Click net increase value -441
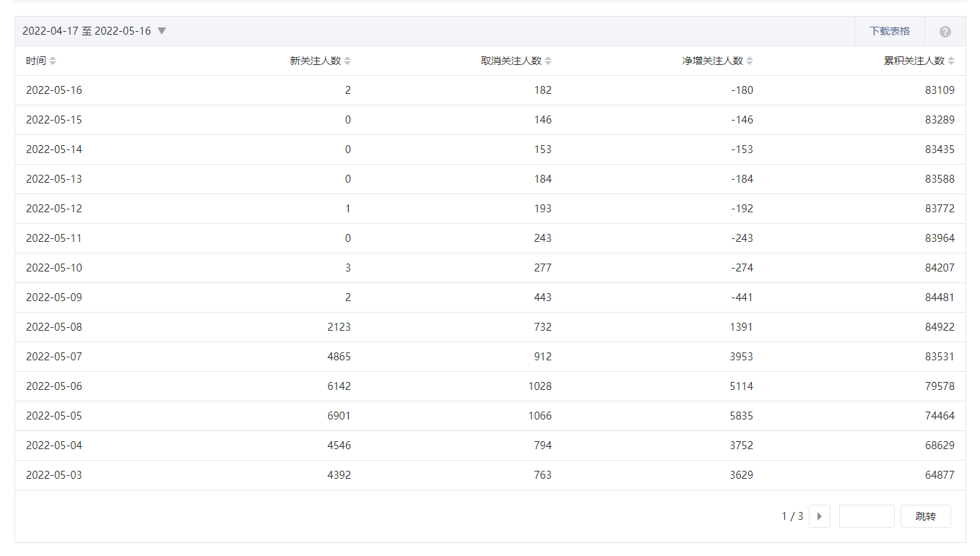The height and width of the screenshot is (556, 980). (x=742, y=297)
